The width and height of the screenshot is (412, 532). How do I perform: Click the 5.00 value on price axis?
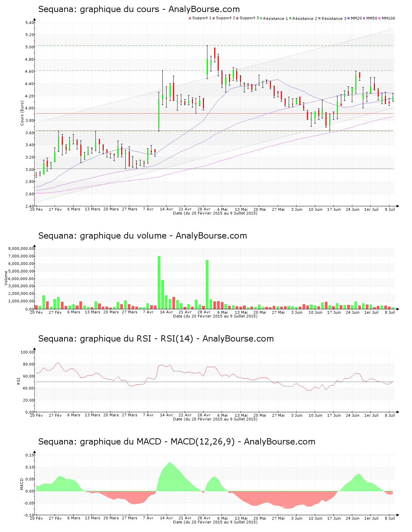(30, 47)
